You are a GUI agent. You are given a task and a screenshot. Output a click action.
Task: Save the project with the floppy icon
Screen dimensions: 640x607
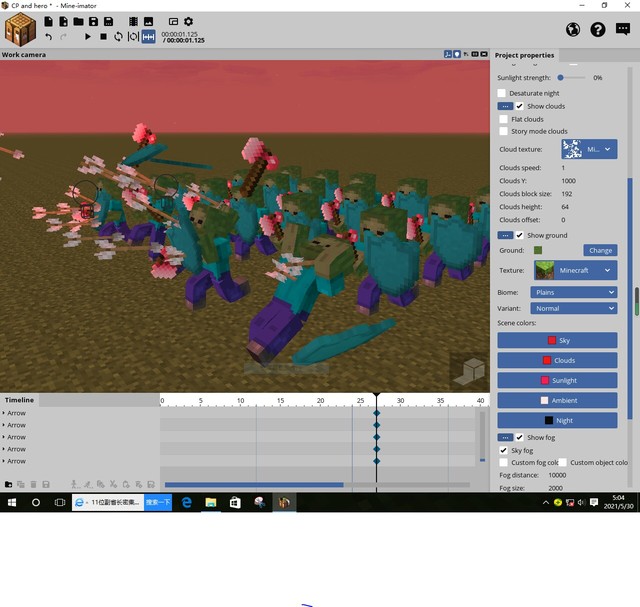pos(93,21)
